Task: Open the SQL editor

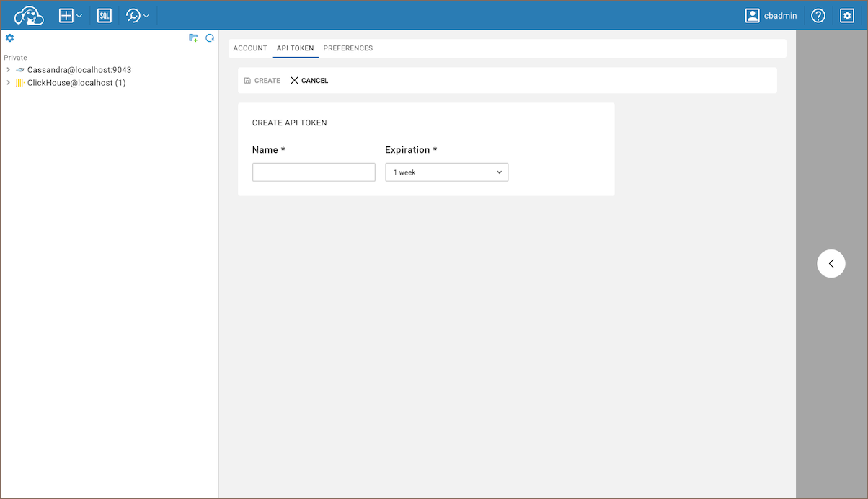Action: coord(105,15)
